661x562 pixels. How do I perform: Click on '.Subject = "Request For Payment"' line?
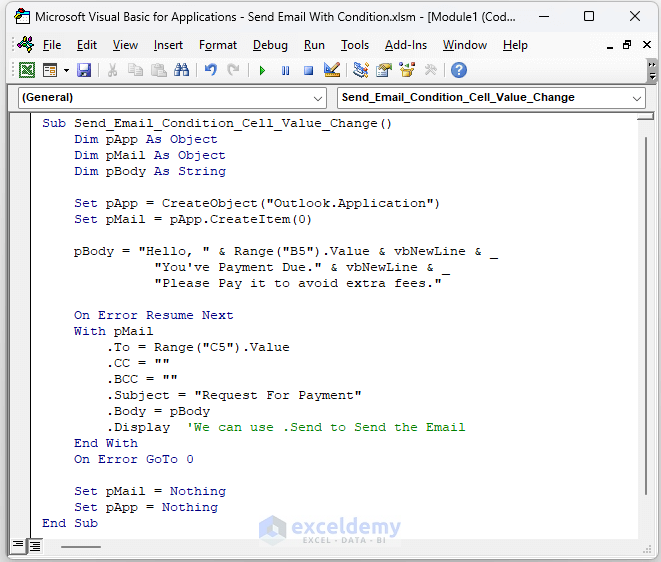[x=234, y=395]
